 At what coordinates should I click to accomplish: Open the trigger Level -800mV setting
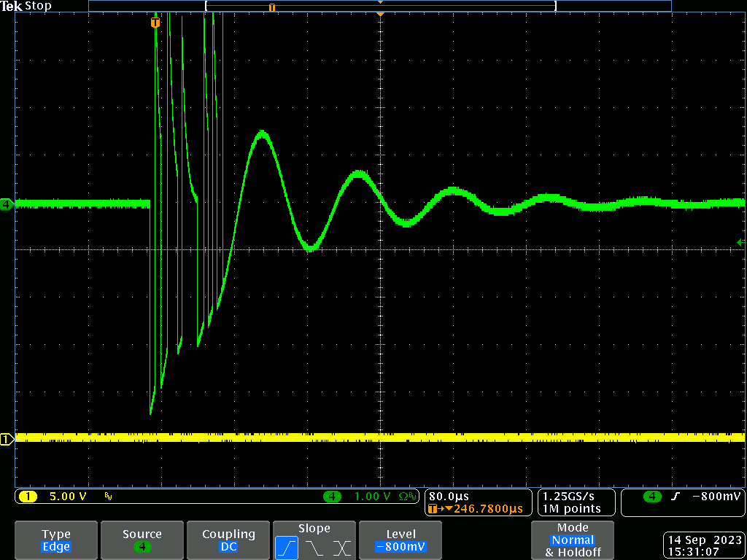tap(400, 540)
